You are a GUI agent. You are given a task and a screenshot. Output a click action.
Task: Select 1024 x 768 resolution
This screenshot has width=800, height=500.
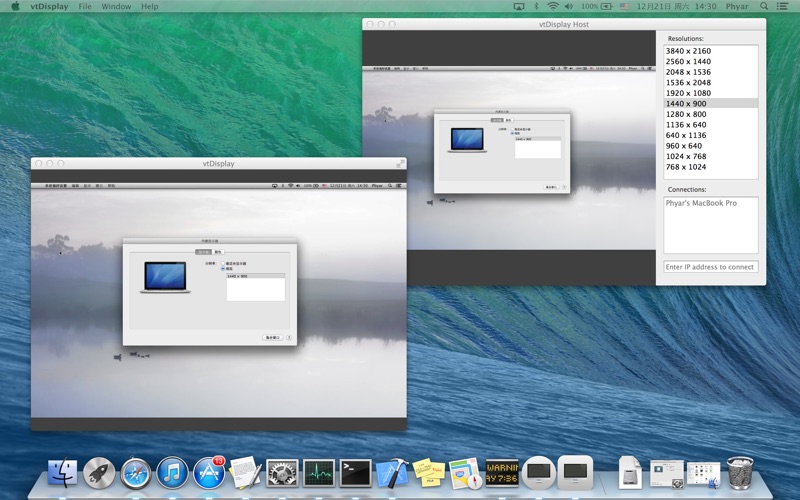[711, 156]
